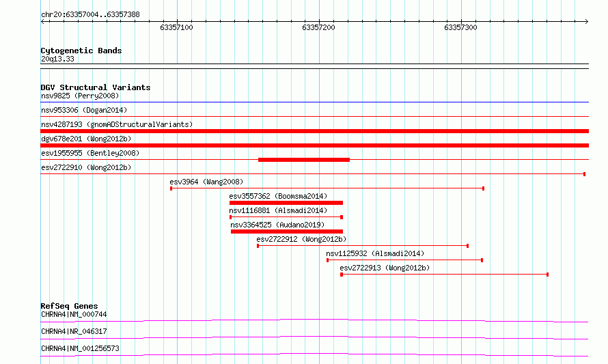Click the chr20:63357004..63357388 region label
Viewport: 608px width, 364px height.
pyautogui.click(x=90, y=14)
